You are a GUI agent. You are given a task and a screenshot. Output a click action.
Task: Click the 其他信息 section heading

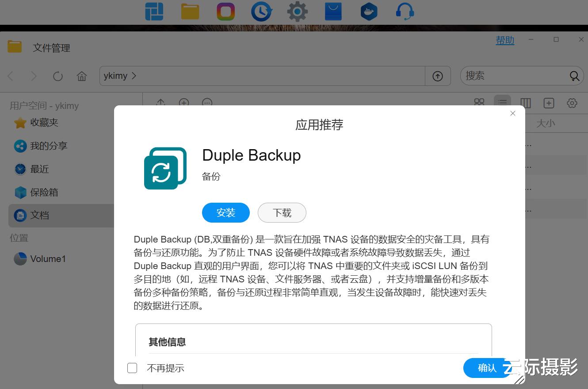[167, 342]
